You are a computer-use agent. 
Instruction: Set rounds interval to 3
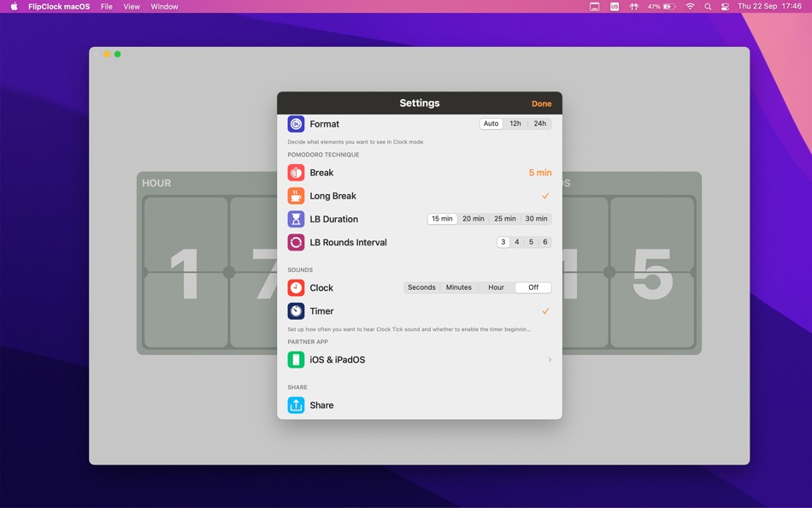click(503, 242)
